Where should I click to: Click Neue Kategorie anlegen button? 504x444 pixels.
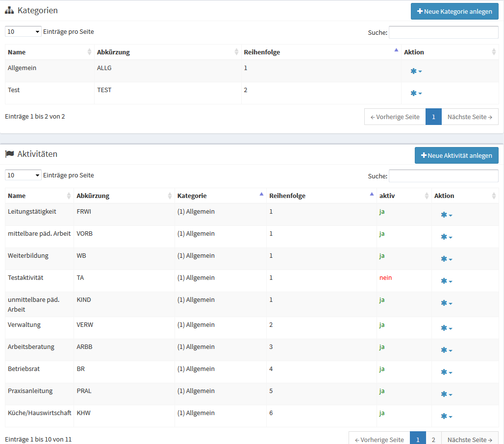pos(454,11)
